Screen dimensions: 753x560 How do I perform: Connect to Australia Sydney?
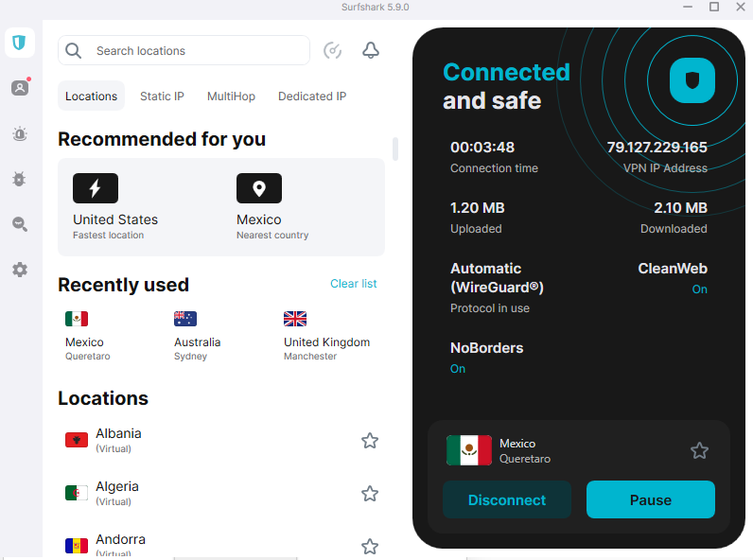pyautogui.click(x=197, y=336)
